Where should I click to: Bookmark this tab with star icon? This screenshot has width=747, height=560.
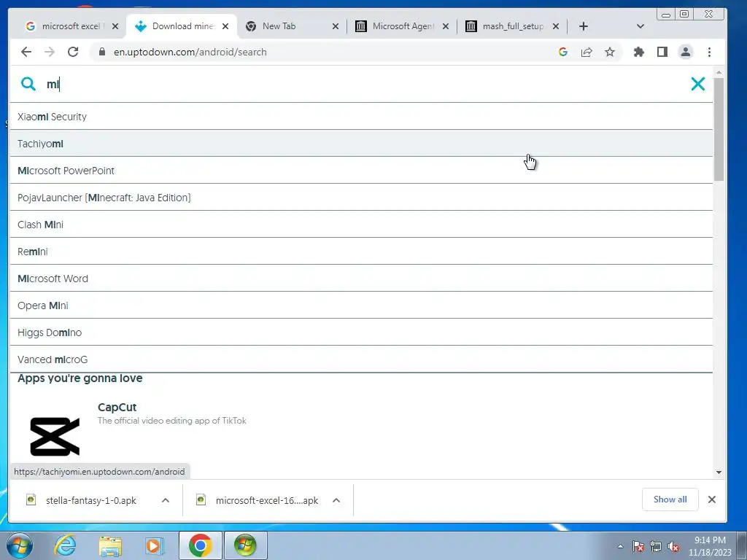pyautogui.click(x=610, y=52)
